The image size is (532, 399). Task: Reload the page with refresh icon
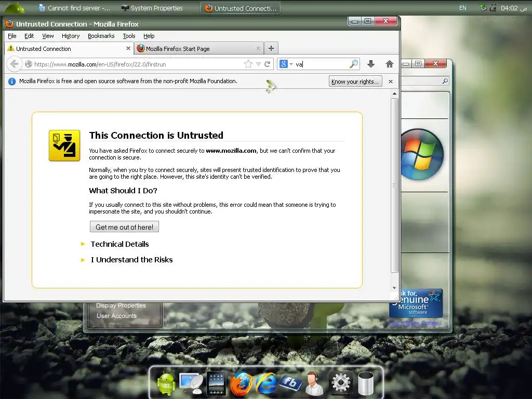pyautogui.click(x=268, y=64)
